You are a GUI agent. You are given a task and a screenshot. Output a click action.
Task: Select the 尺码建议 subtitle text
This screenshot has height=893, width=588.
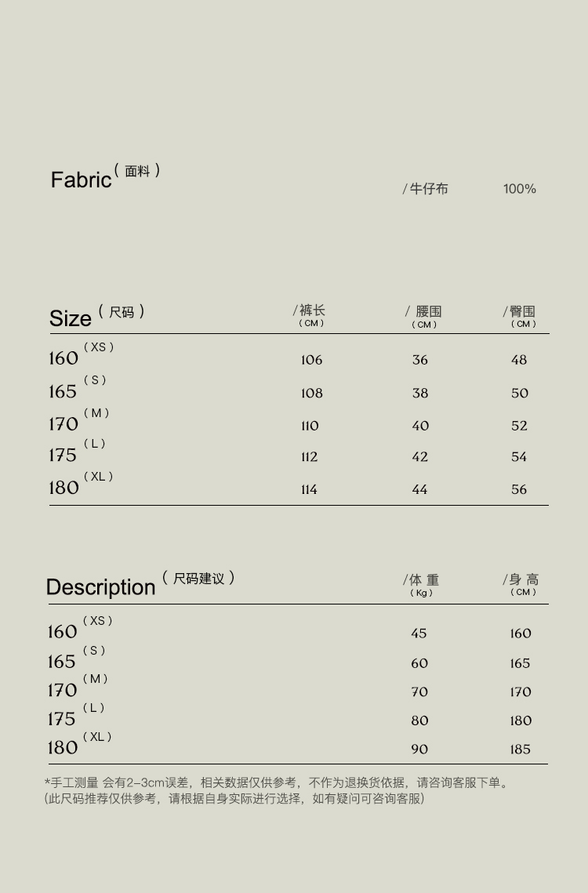click(199, 579)
